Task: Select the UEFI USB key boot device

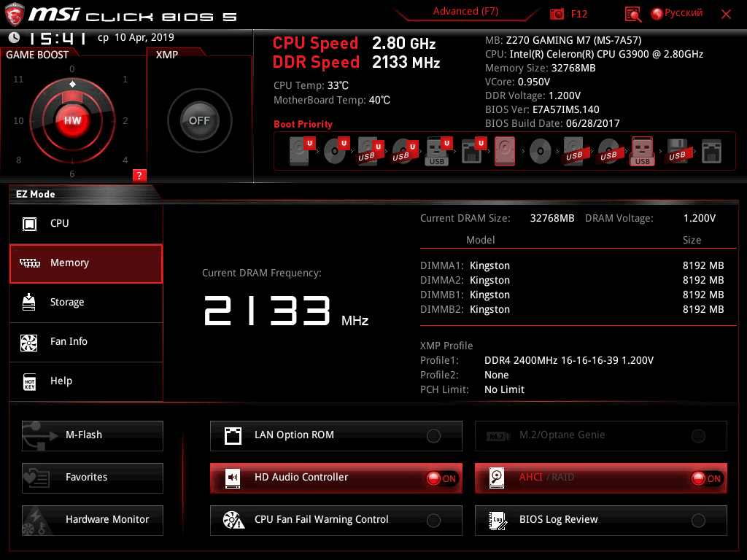Action: pyautogui.click(x=438, y=152)
